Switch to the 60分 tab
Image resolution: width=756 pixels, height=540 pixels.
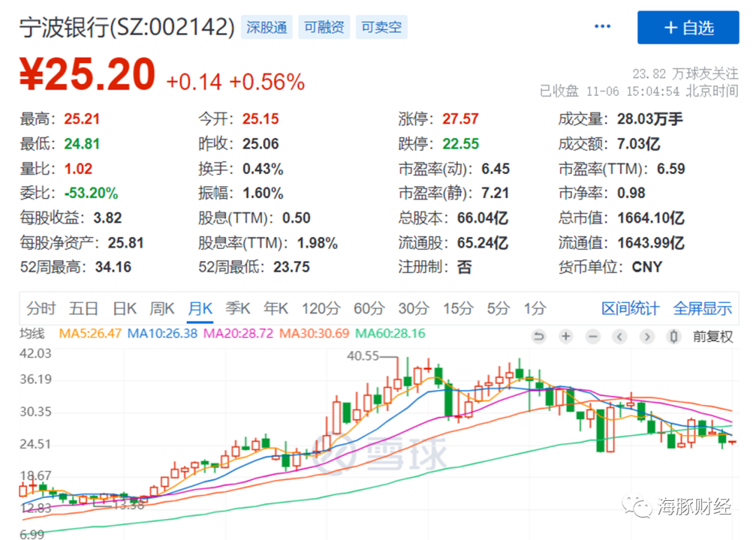(370, 308)
